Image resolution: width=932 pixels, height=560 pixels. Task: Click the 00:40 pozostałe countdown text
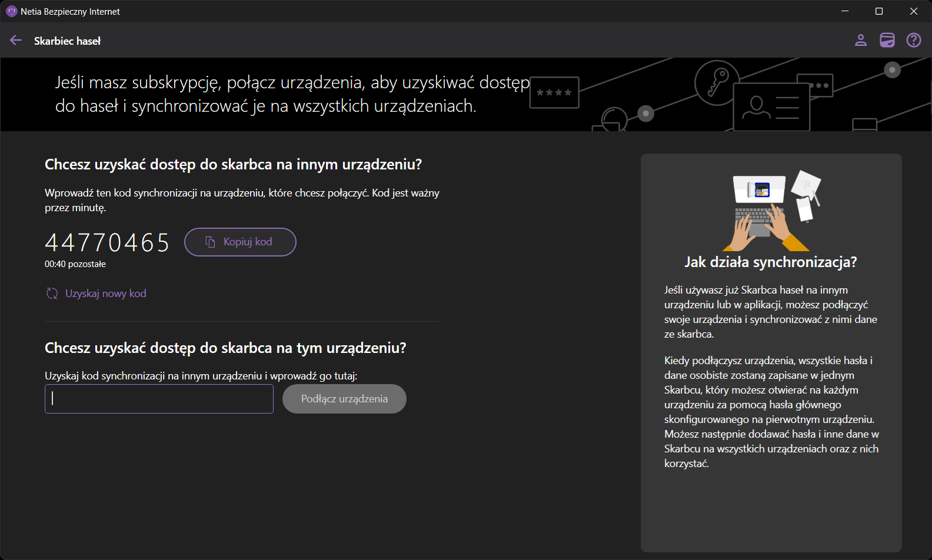click(75, 264)
